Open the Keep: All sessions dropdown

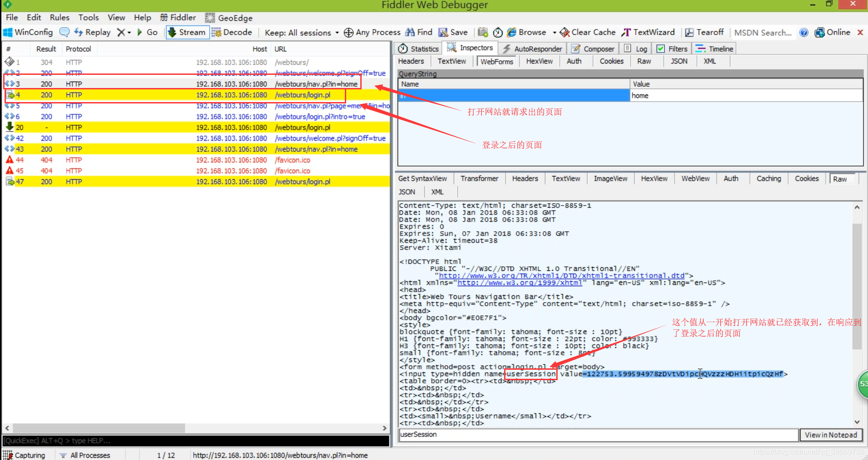coord(302,33)
